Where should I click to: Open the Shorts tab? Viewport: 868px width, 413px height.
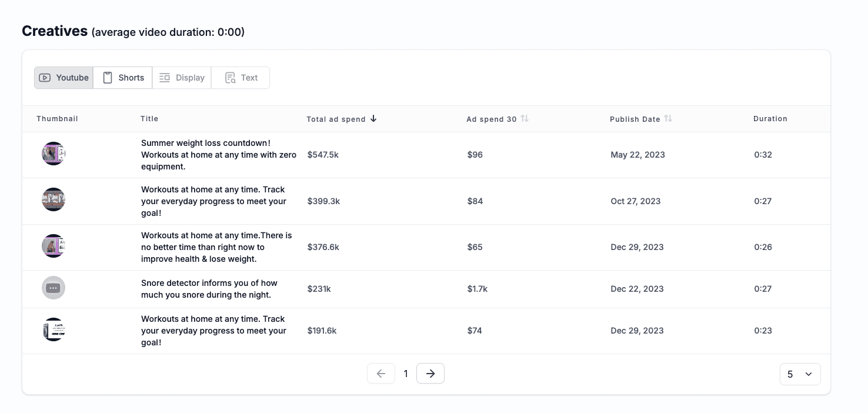[123, 78]
